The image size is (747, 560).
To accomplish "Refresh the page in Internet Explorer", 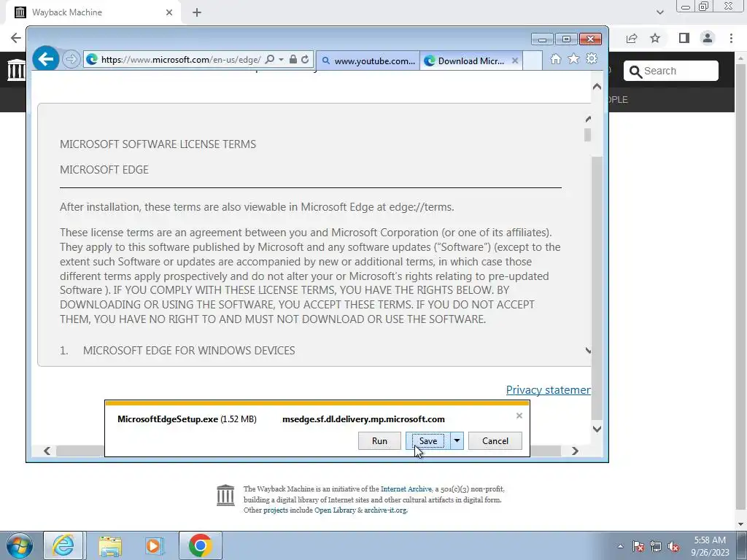I will tap(306, 60).
